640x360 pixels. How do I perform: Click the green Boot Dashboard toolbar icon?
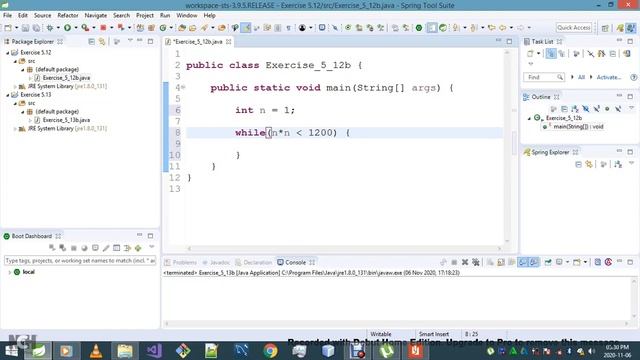(419, 28)
